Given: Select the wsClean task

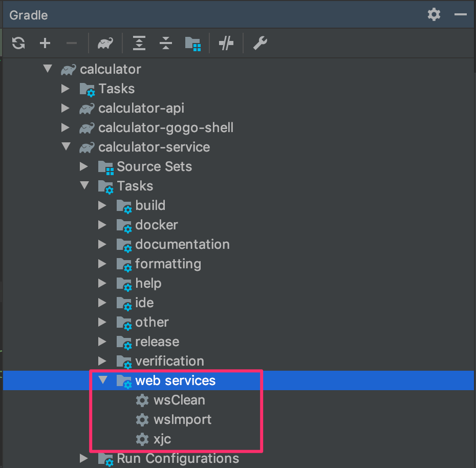Looking at the screenshot, I should coord(170,400).
